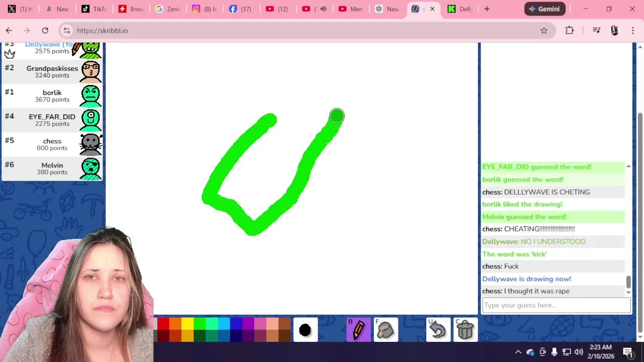Click 'The word was kick' message
Screen dimensions: 644x362
pyautogui.click(x=515, y=254)
